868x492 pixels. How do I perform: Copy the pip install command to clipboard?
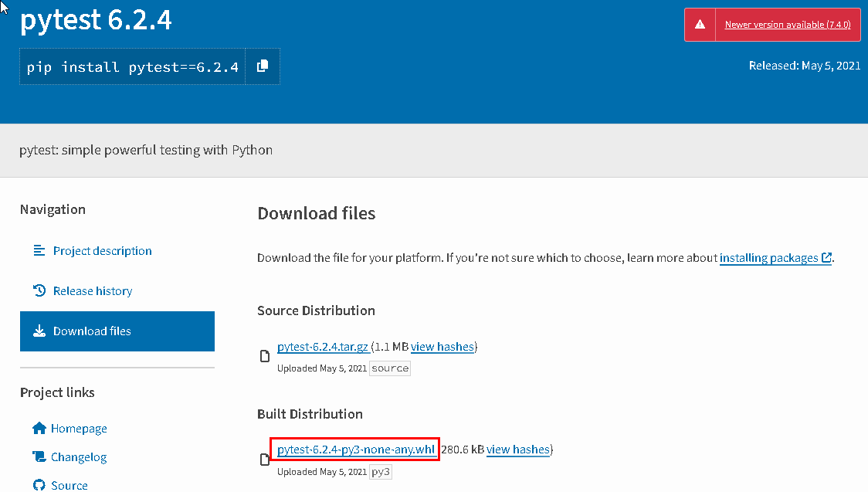click(263, 66)
